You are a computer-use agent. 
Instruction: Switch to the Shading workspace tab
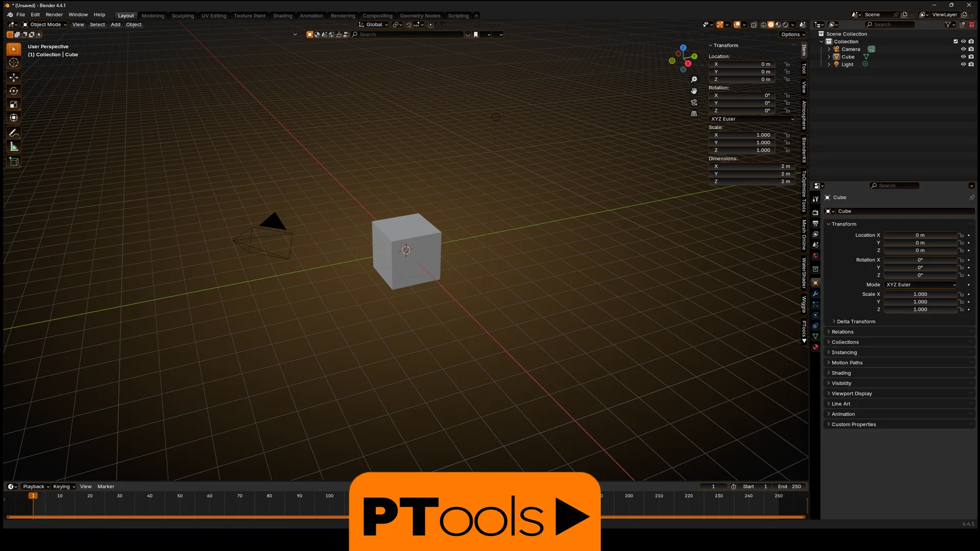pos(282,16)
